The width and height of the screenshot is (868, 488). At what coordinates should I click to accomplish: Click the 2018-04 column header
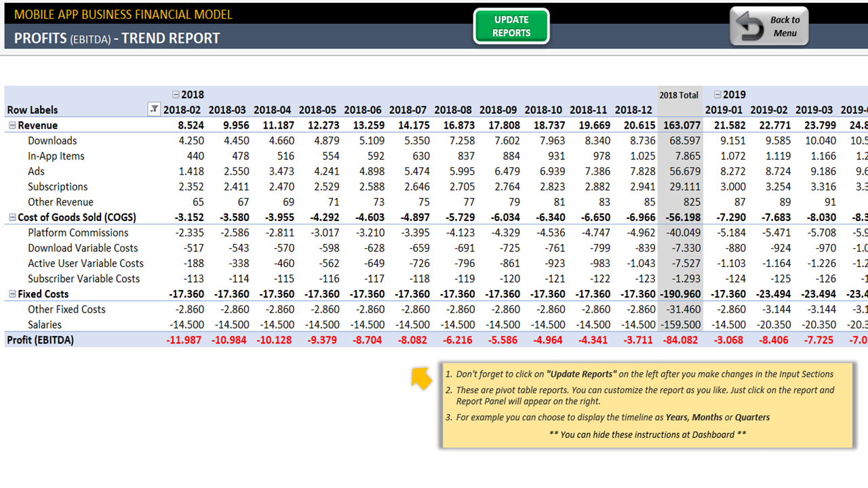click(273, 110)
